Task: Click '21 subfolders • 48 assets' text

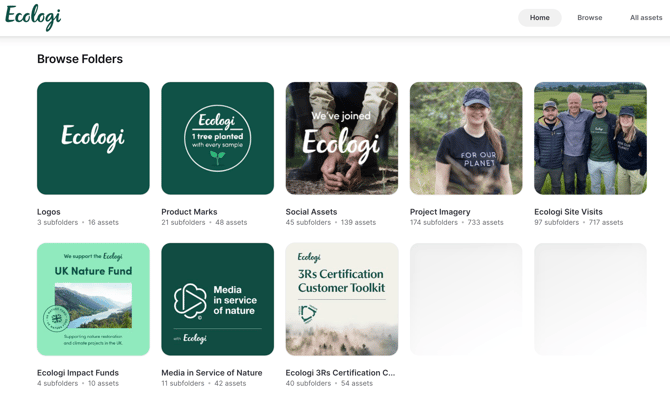Action: click(204, 222)
